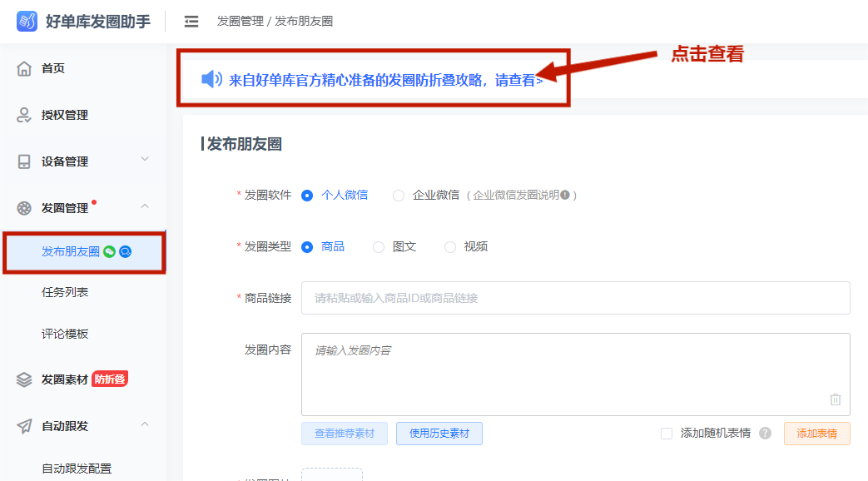Collapse the sidebar with the menu fold icon
868x481 pixels.
point(191,22)
